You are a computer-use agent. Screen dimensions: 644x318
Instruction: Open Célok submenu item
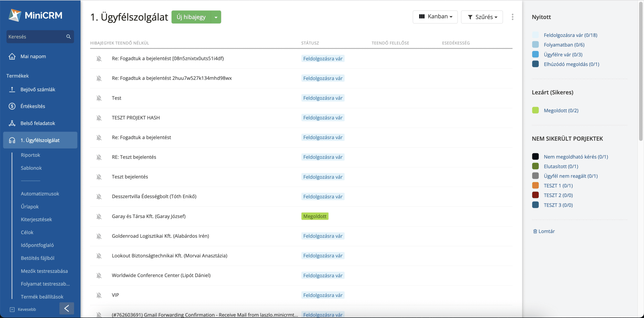[x=27, y=232]
